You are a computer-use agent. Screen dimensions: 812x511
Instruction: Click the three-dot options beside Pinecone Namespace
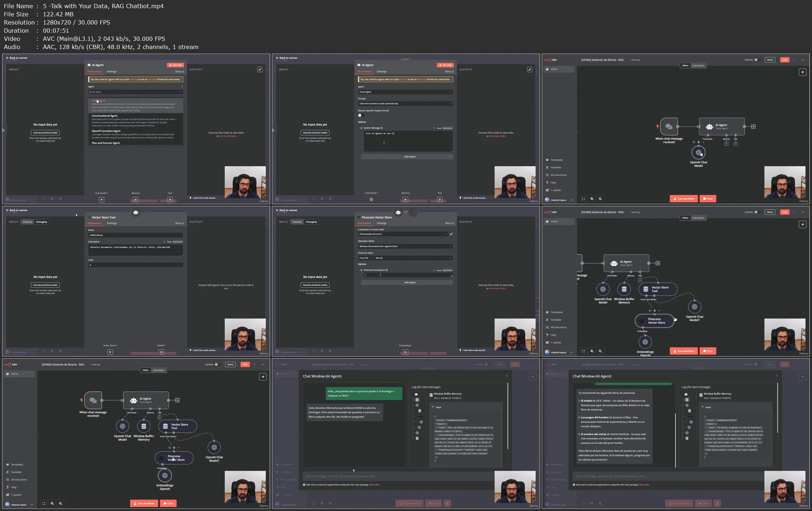pos(434,270)
